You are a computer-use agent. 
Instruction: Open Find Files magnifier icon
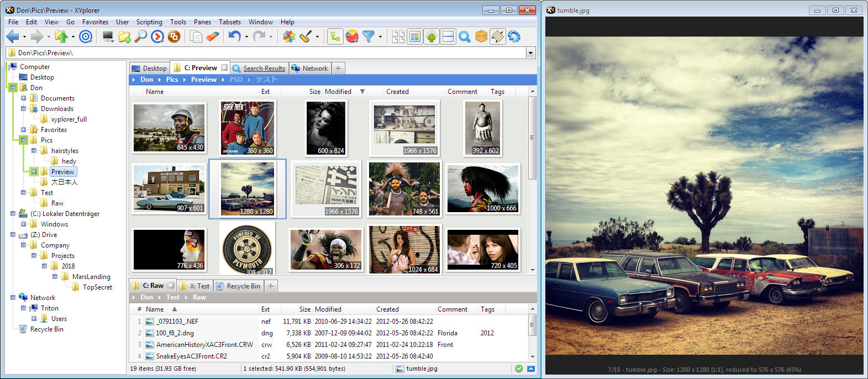(141, 37)
